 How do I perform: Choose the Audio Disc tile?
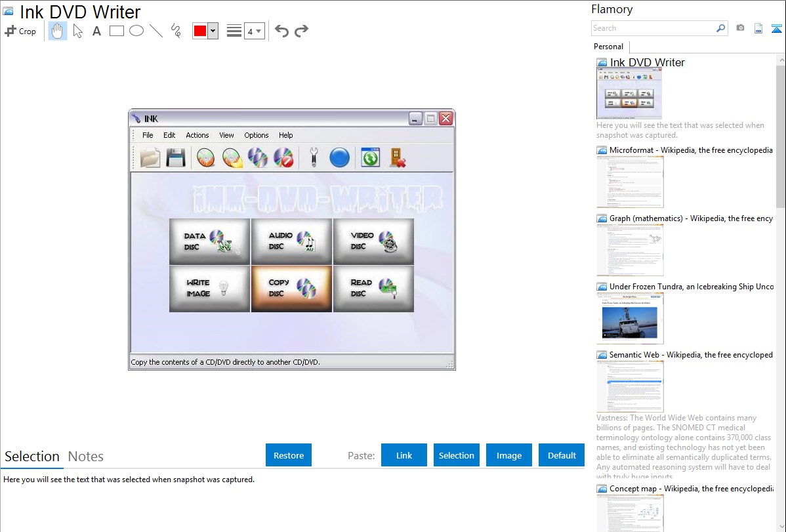tap(292, 241)
